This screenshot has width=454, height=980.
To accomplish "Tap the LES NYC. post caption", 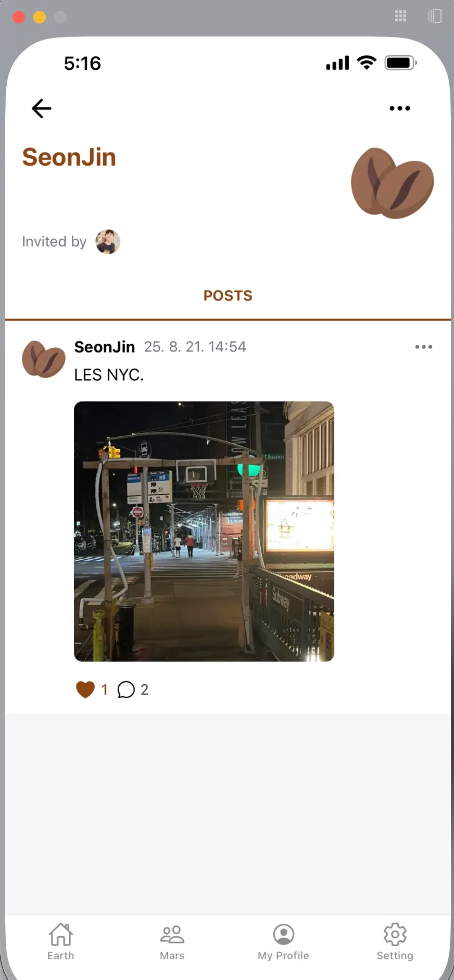I will 109,375.
